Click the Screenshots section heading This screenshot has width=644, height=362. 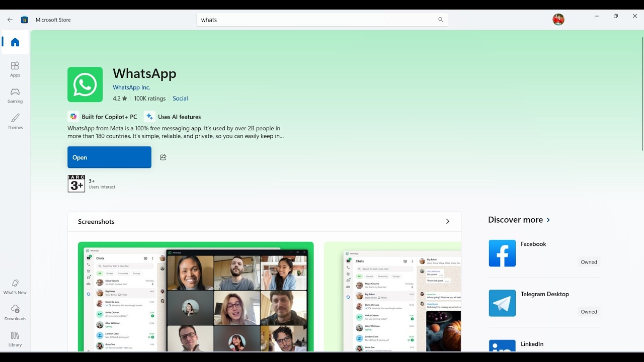coord(96,222)
